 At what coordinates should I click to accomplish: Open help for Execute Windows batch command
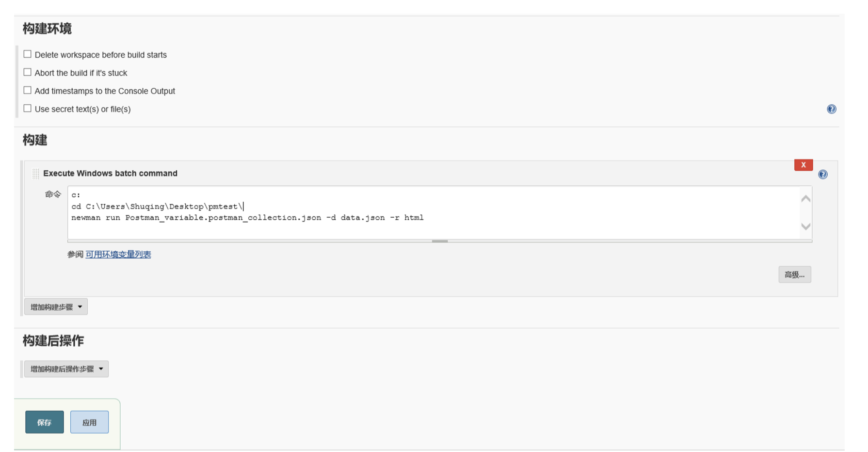point(822,175)
